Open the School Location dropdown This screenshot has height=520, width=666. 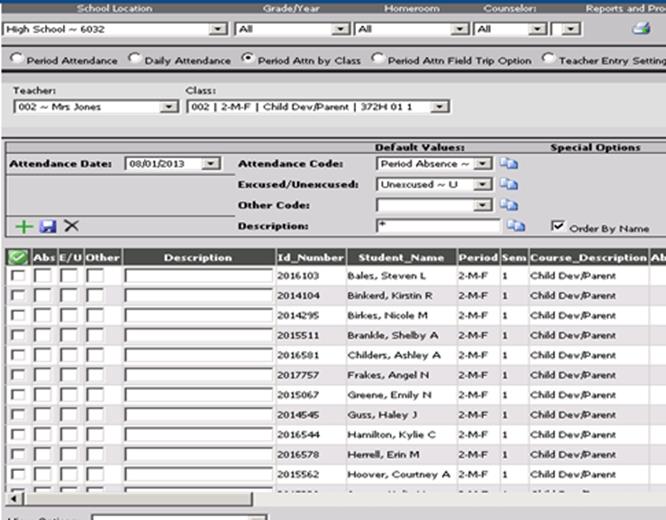click(218, 29)
